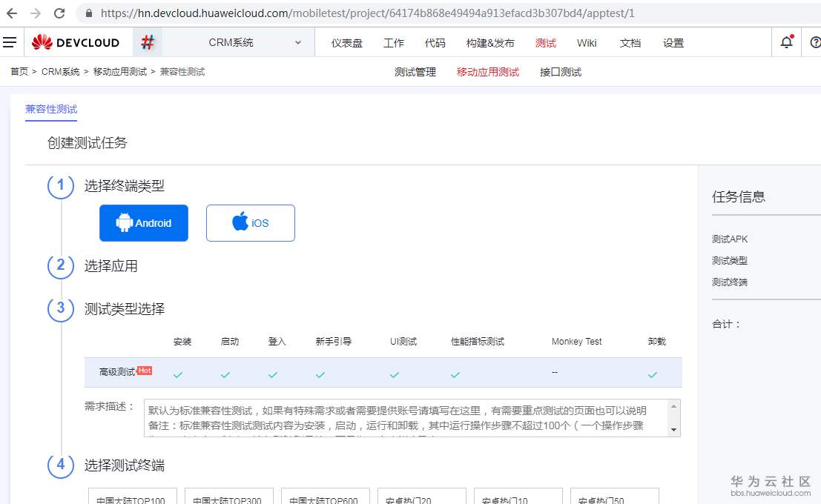Click 高级测试 check mark under 安装
The image size is (821, 504).
click(x=178, y=375)
